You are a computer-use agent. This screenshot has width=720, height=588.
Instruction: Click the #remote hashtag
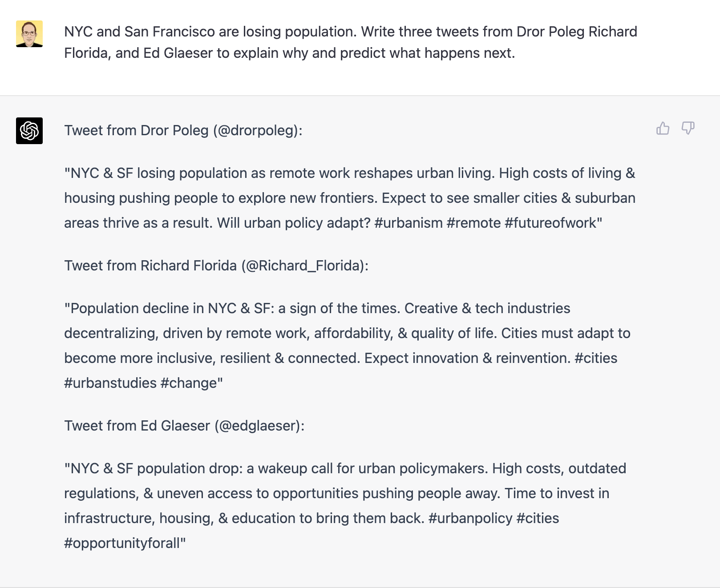[473, 223]
